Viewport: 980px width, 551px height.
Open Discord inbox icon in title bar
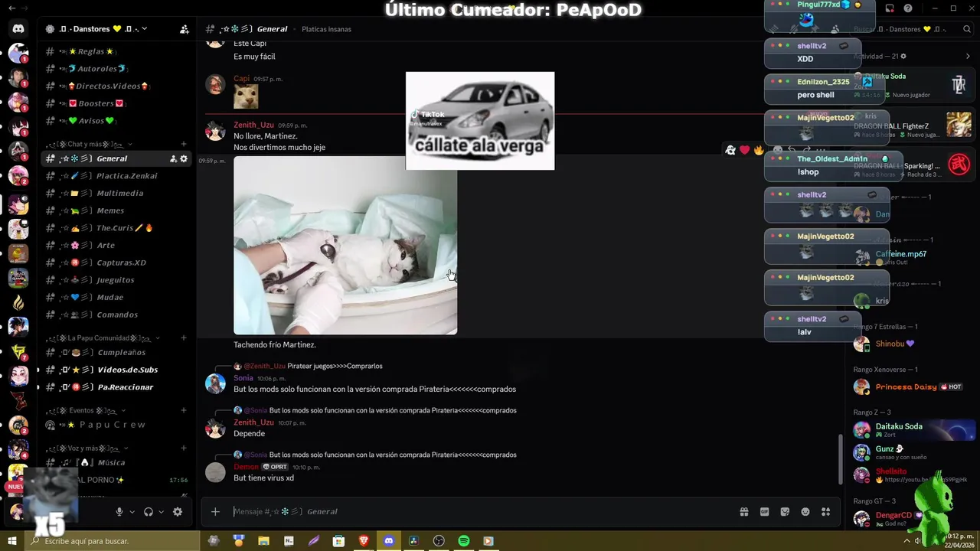[x=890, y=8]
